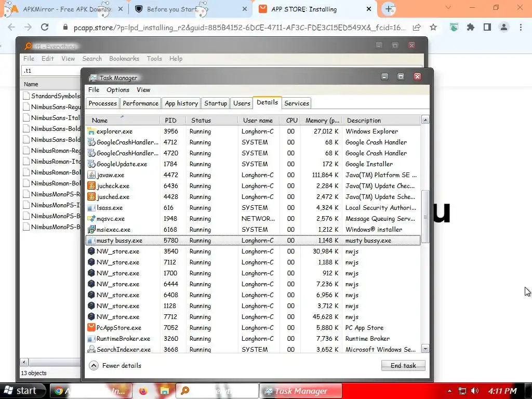
Task: Toggle checkbox for NimbusRoman-Ita file
Action: click(26, 161)
